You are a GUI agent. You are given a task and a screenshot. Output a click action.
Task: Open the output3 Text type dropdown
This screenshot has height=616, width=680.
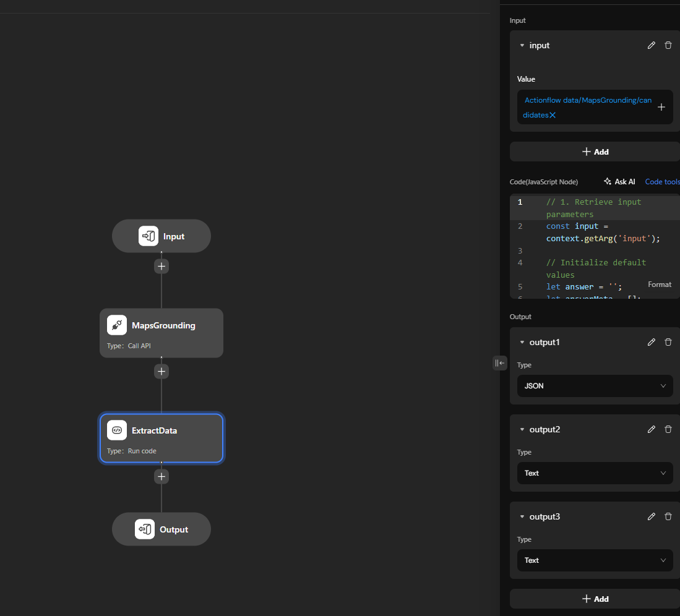(594, 560)
